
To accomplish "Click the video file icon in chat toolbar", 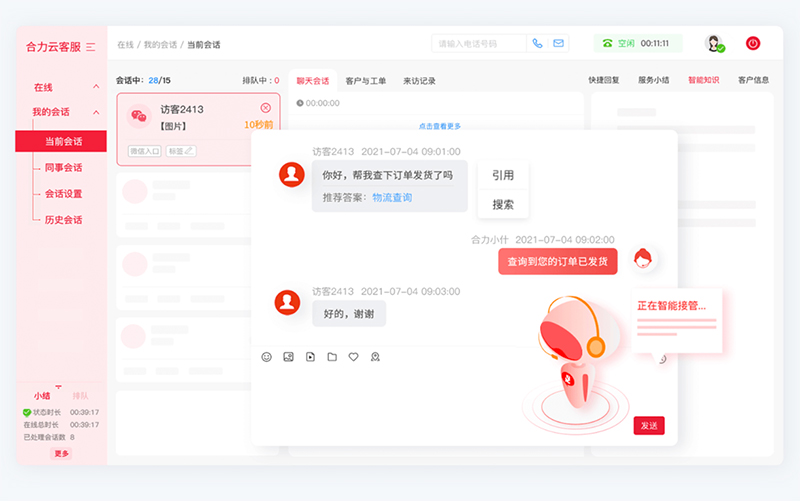I will pyautogui.click(x=310, y=357).
